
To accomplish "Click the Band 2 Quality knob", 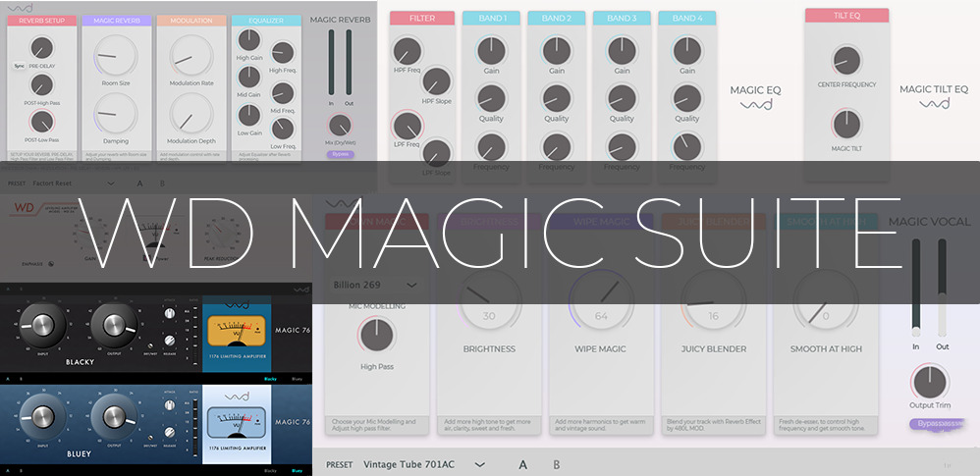I will (556, 99).
